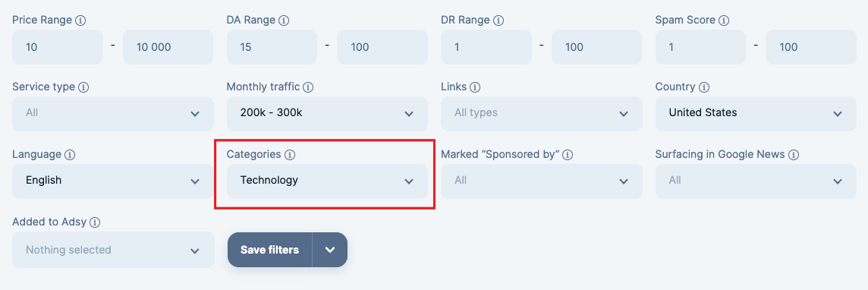Click the Save filters button
The width and height of the screenshot is (868, 290).
click(269, 250)
